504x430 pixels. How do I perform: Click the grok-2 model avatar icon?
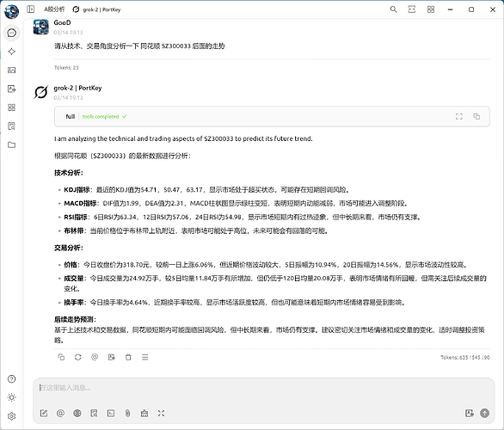(x=40, y=92)
